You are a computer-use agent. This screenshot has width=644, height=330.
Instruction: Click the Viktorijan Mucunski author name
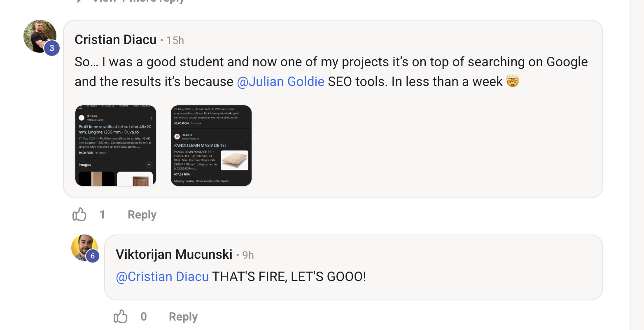[x=174, y=254]
